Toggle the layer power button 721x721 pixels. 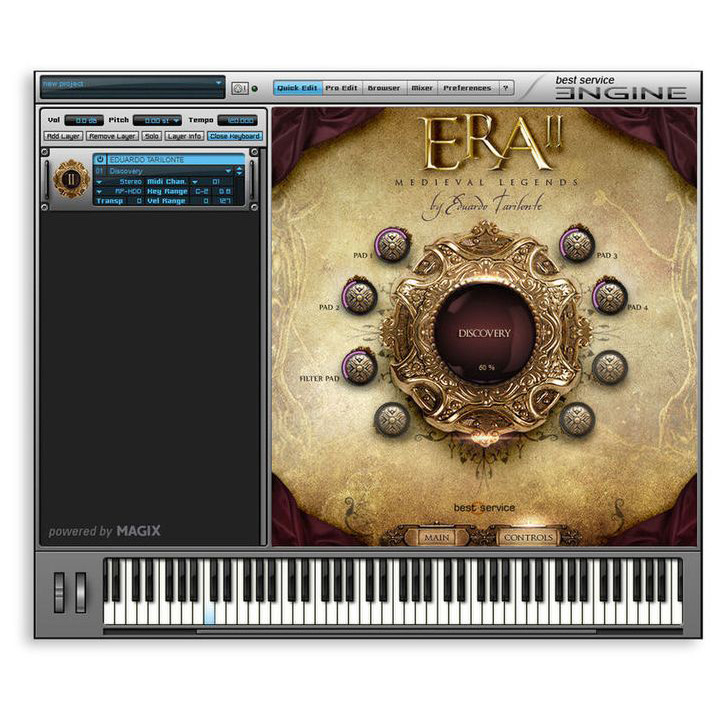100,160
